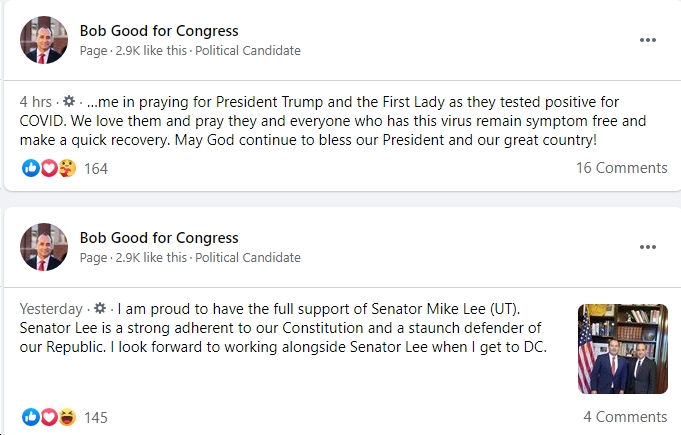View 16 Comments on first post
This screenshot has width=681, height=435.
pyautogui.click(x=621, y=168)
